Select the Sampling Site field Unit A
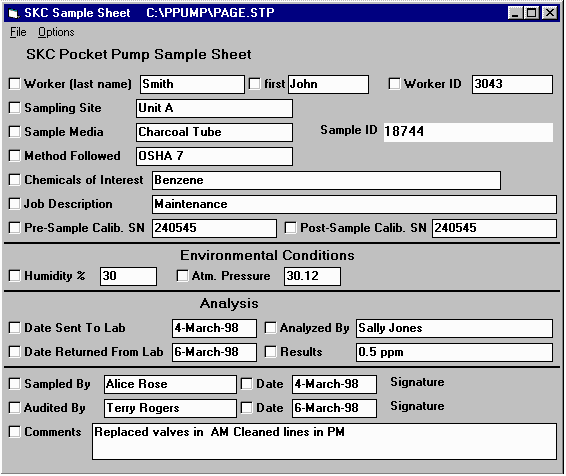 (x=214, y=108)
